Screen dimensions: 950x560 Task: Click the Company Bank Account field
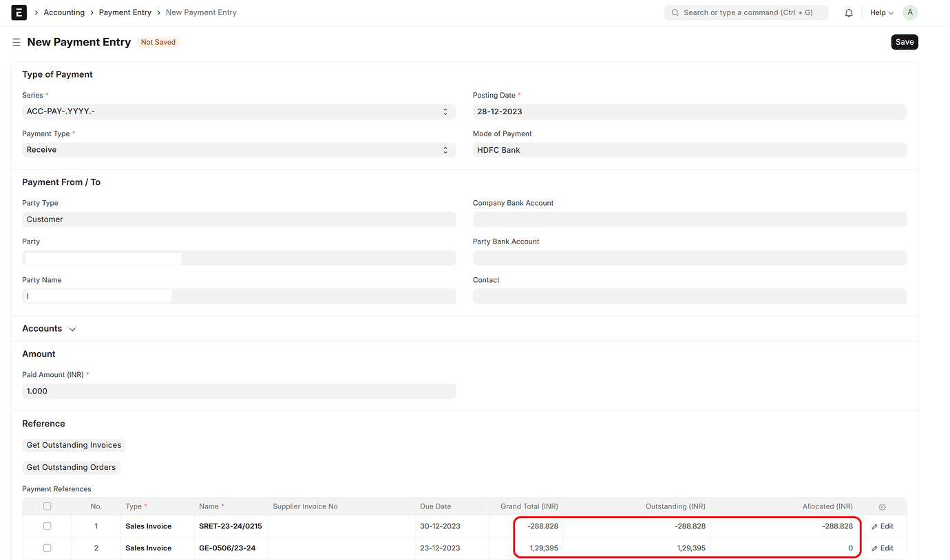click(x=689, y=219)
